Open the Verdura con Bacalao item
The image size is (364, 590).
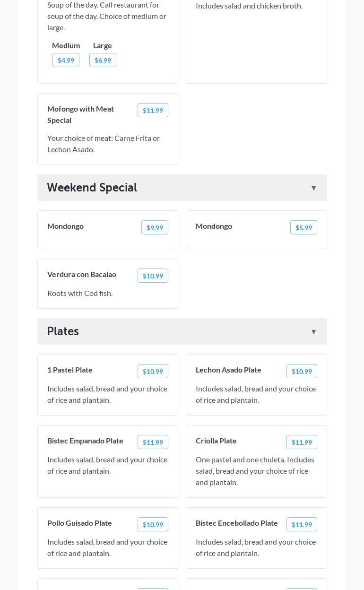pyautogui.click(x=82, y=274)
